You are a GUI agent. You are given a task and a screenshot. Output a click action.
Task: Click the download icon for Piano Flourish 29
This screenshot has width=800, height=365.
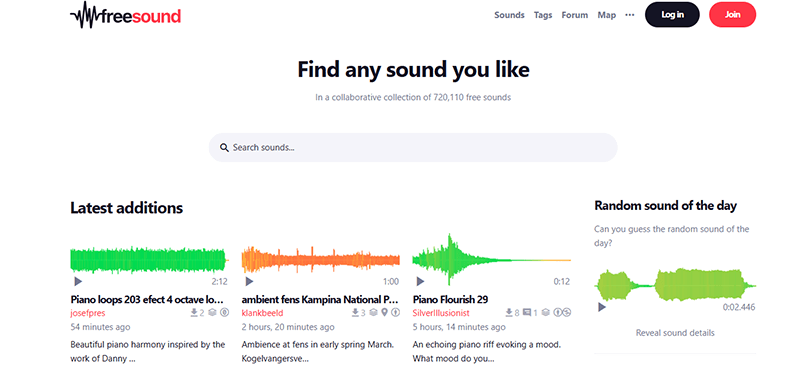509,312
